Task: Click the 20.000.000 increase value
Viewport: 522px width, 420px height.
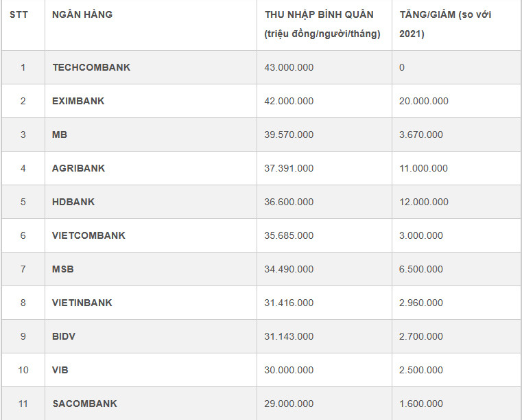Action: [x=423, y=101]
